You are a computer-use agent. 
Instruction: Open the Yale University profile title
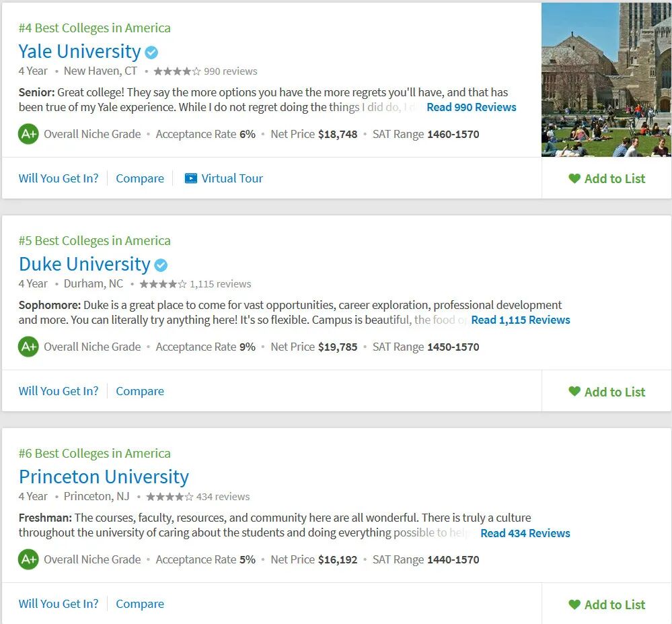80,51
